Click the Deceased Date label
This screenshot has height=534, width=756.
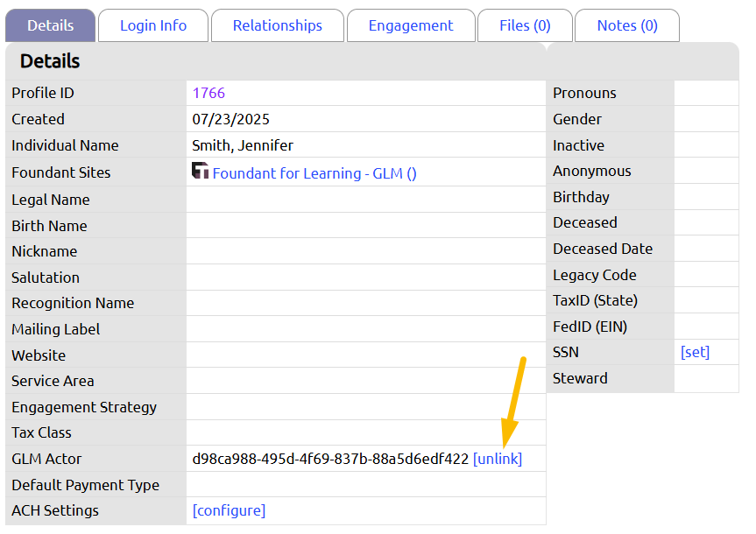[603, 249]
